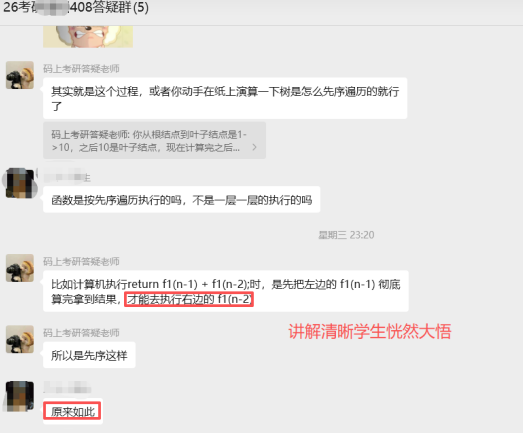Click sender name 码上考研答疑老师 above first message
The image size is (523, 433).
(x=81, y=69)
